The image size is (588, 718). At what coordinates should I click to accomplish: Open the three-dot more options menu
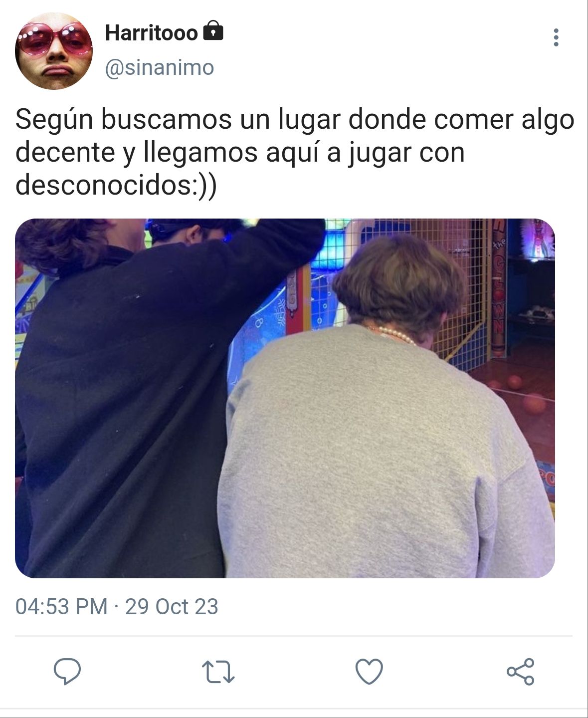[x=556, y=37]
